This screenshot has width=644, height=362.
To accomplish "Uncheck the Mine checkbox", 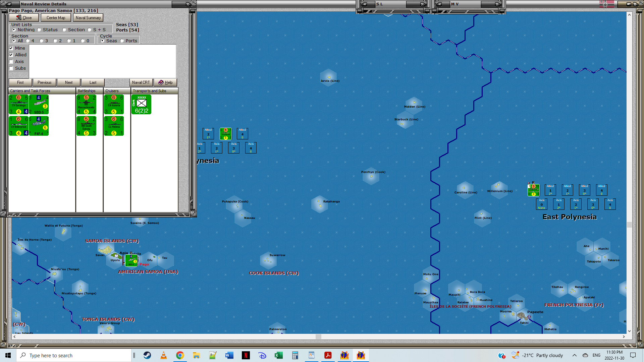I will point(11,48).
